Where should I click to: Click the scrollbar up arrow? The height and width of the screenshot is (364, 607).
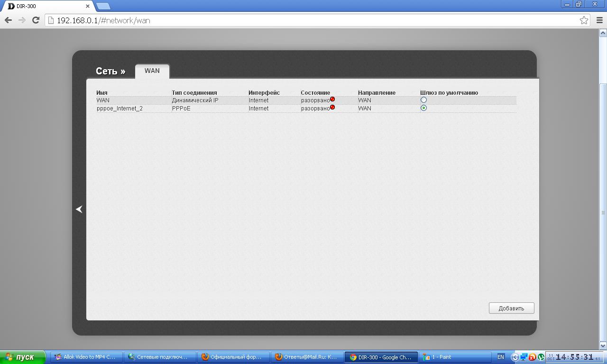(603, 33)
